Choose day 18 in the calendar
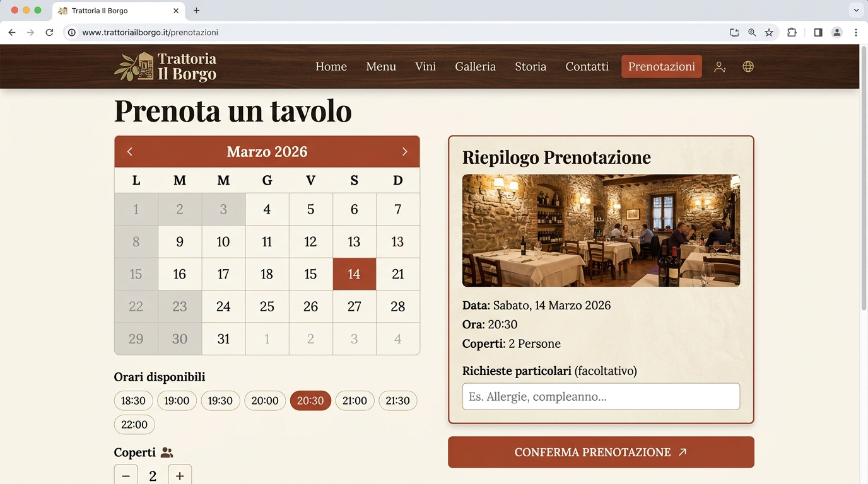This screenshot has height=484, width=868. click(267, 274)
